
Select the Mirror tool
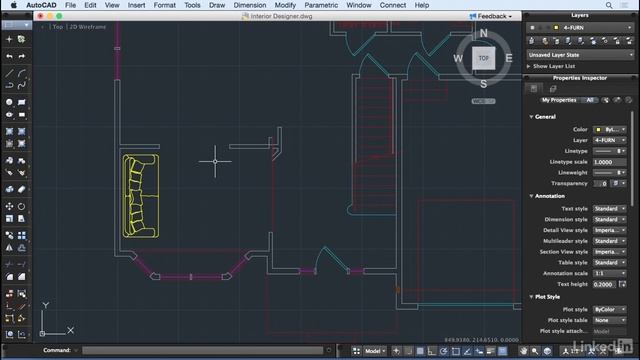tap(9, 248)
